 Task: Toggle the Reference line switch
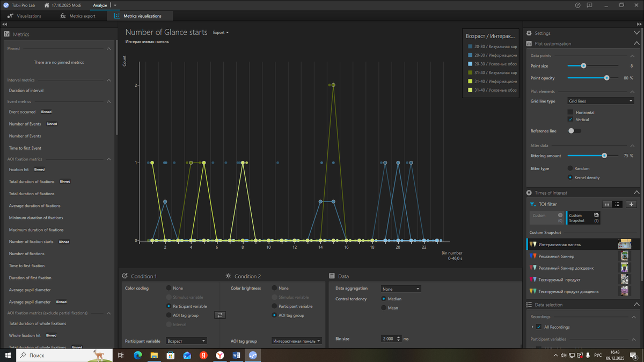574,131
